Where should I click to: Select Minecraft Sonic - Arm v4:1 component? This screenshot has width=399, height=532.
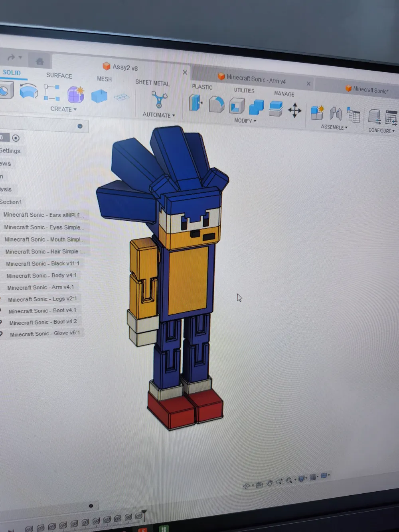pyautogui.click(x=41, y=287)
